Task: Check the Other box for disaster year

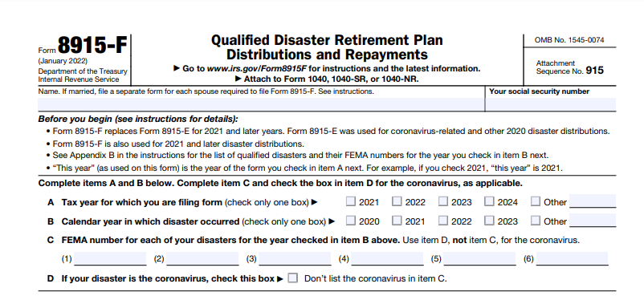Action: [x=536, y=221]
